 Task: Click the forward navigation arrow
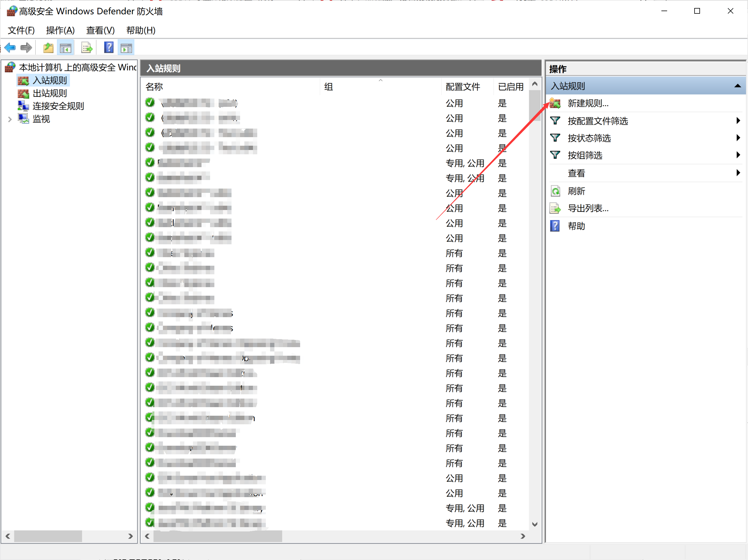coord(26,47)
